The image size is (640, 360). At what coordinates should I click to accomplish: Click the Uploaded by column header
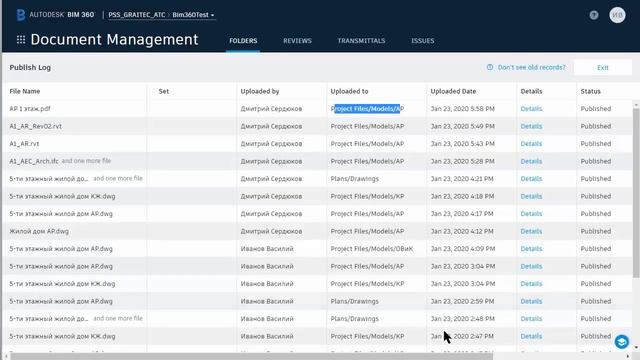260,91
